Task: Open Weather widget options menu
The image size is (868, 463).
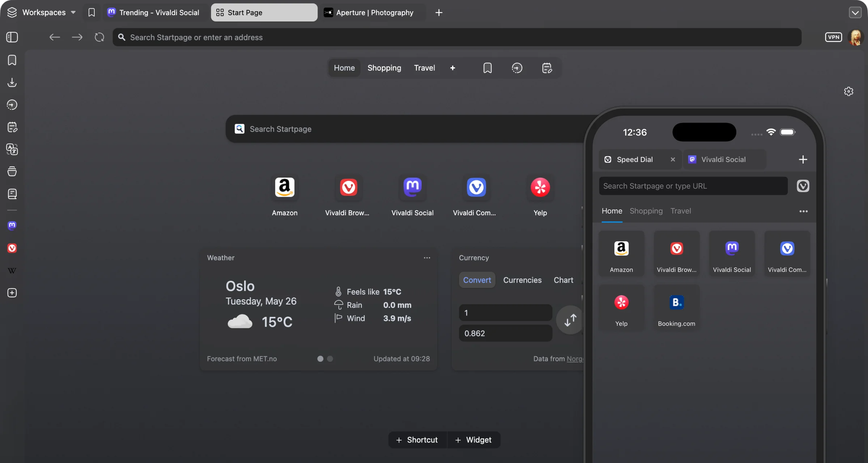Action: pyautogui.click(x=427, y=258)
